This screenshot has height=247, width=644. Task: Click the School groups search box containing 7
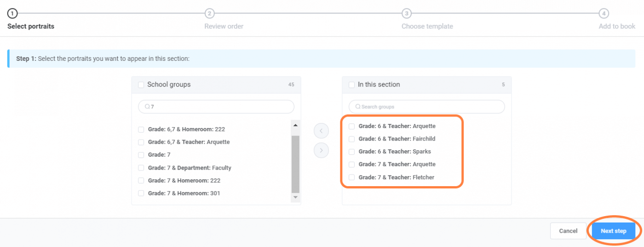click(216, 107)
